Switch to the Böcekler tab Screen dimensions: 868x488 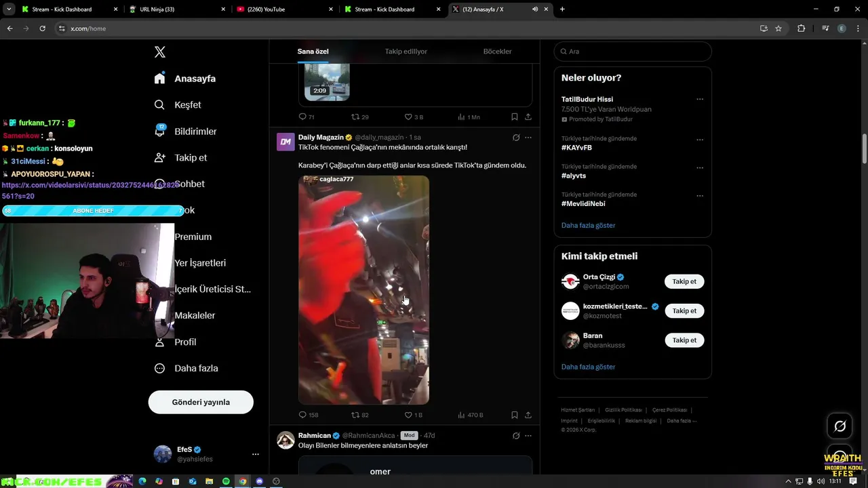pyautogui.click(x=497, y=52)
